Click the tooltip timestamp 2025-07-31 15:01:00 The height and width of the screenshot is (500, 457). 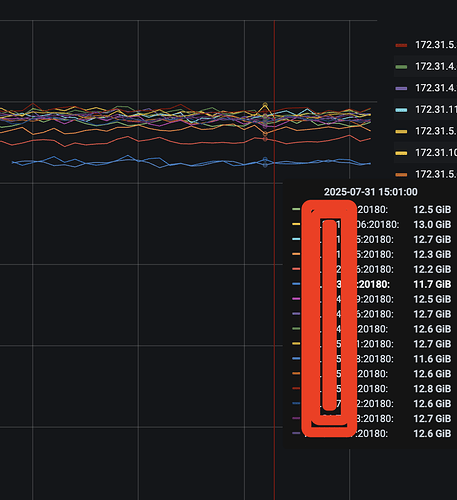coord(371,192)
